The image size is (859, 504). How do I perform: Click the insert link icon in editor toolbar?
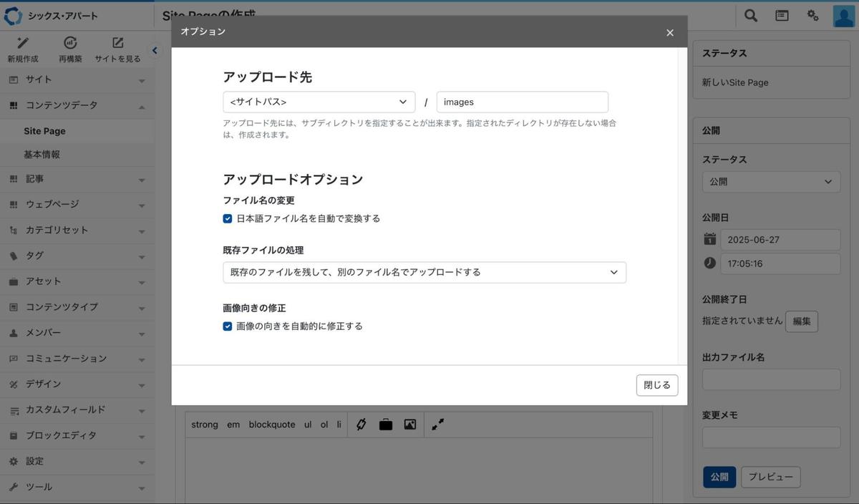pyautogui.click(x=361, y=425)
